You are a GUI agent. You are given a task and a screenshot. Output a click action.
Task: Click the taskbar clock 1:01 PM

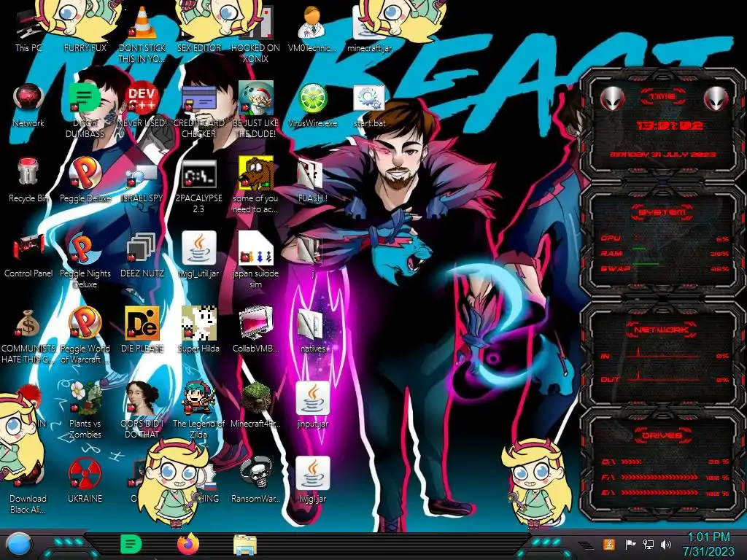(x=709, y=544)
